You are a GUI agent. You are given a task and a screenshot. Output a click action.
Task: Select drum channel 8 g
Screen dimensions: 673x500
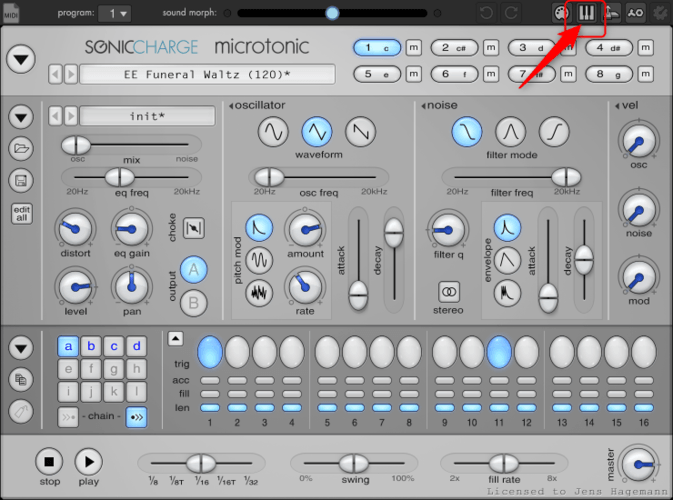coord(609,74)
